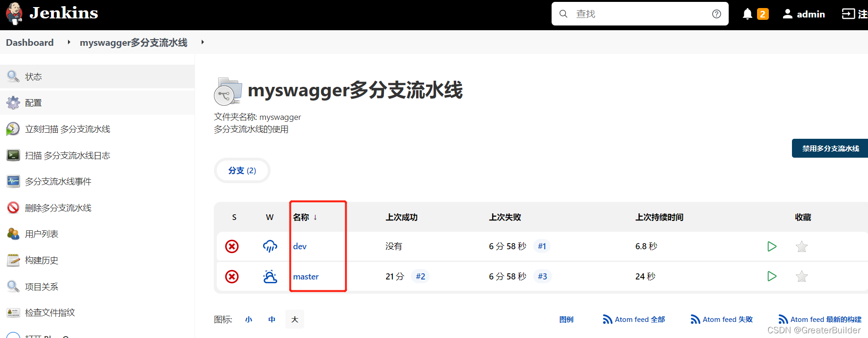Select the 分支 (2) tab
868x338 pixels.
coord(242,170)
